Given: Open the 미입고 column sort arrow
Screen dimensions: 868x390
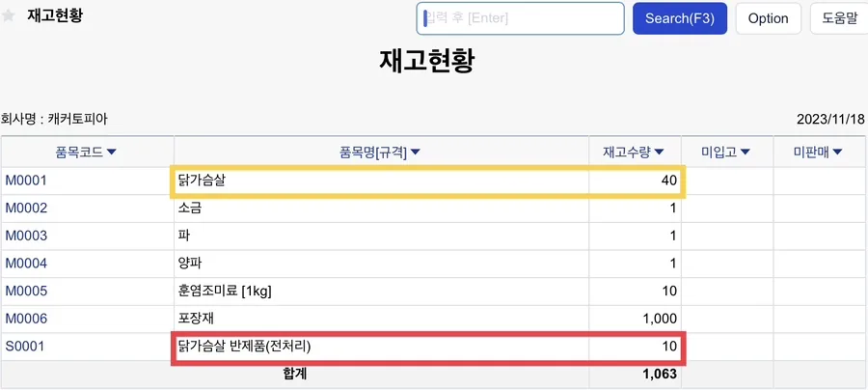Looking at the screenshot, I should coord(745,152).
